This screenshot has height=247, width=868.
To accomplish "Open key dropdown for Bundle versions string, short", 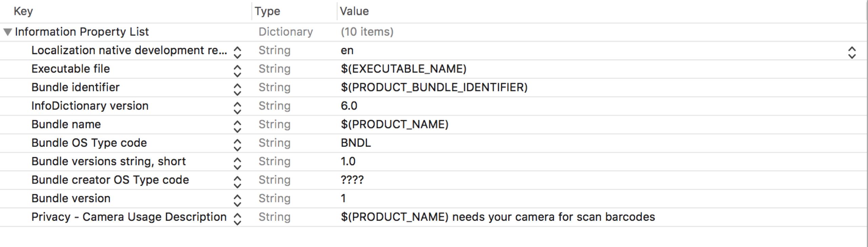I will [237, 163].
